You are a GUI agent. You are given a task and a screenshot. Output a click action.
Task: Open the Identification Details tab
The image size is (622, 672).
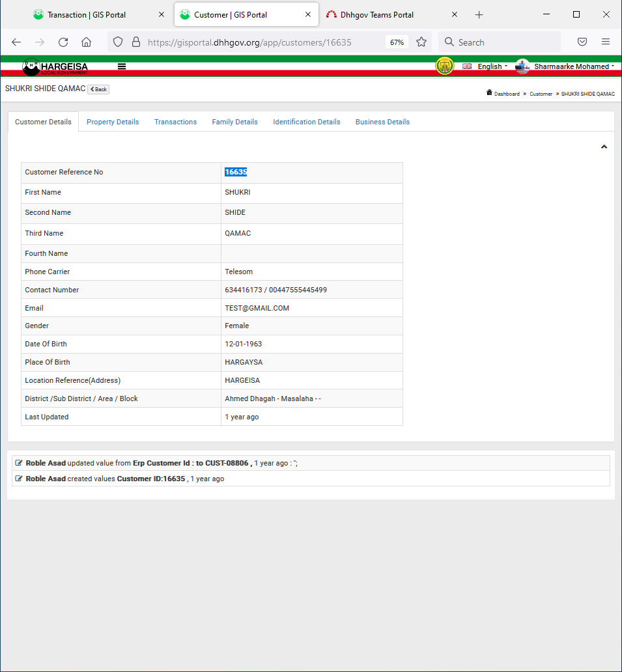(x=307, y=122)
